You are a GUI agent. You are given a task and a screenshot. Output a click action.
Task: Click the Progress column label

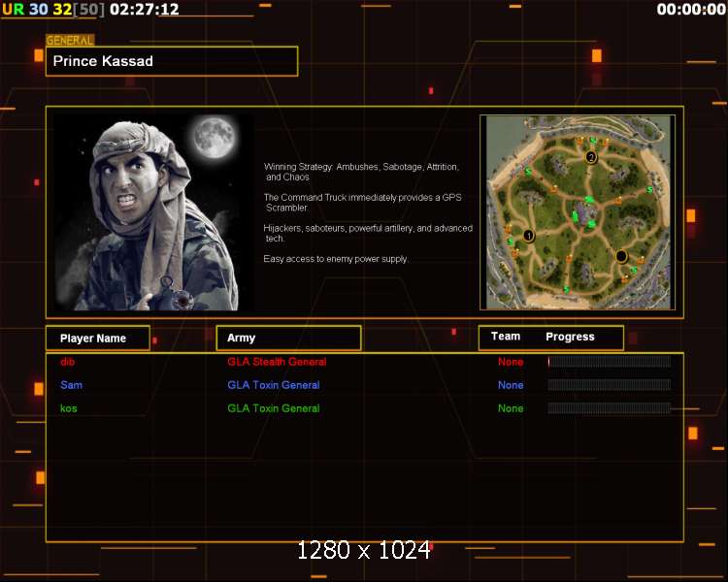coord(570,337)
